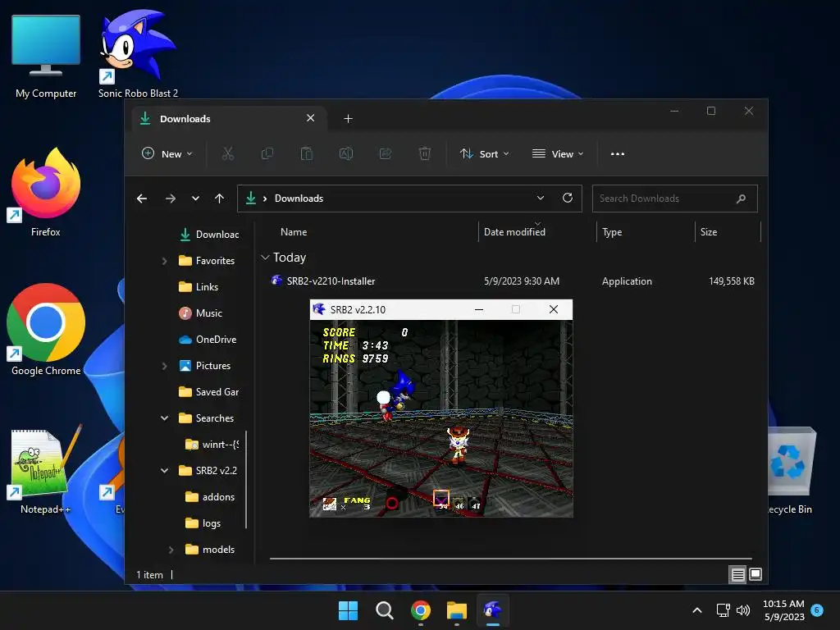Screen dimensions: 840x630
Task: Click the search magnifier in Search Downloads
Action: 741,199
